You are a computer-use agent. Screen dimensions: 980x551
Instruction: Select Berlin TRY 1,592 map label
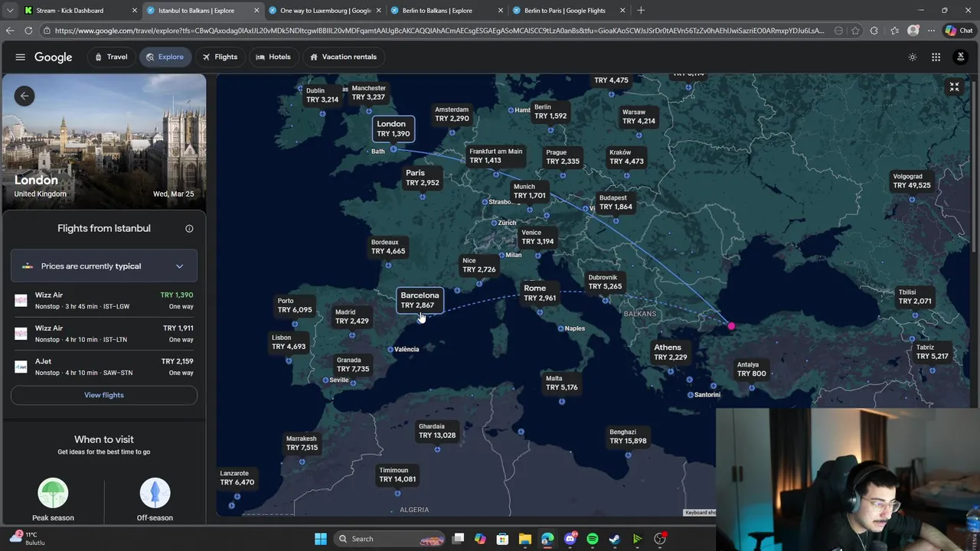550,112
